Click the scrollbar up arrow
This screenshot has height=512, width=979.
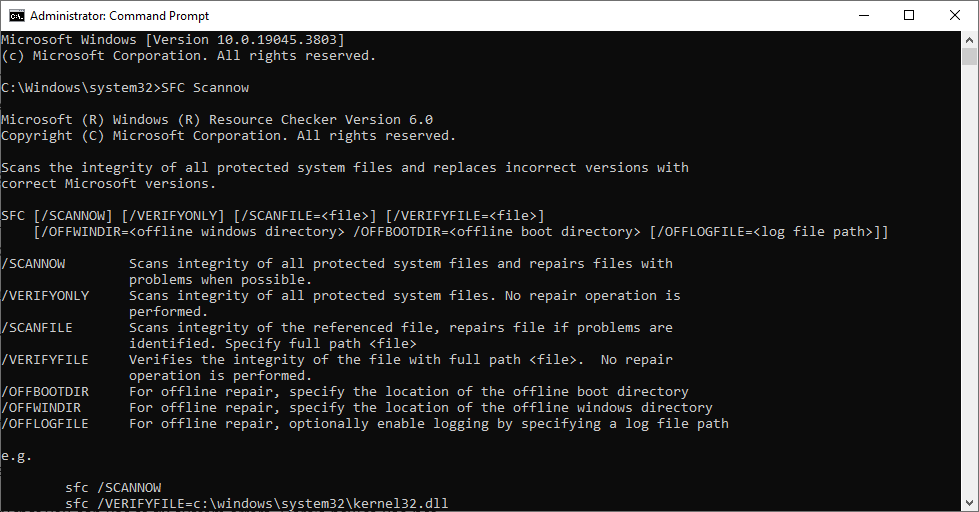click(970, 39)
